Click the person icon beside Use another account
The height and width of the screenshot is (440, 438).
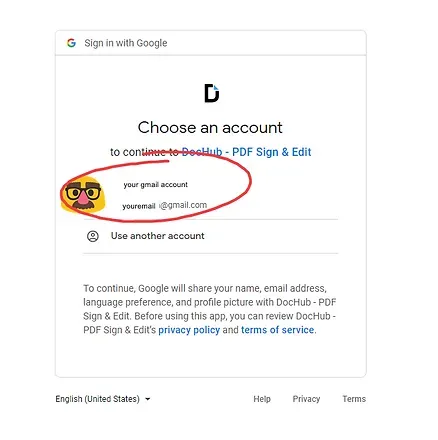93,236
